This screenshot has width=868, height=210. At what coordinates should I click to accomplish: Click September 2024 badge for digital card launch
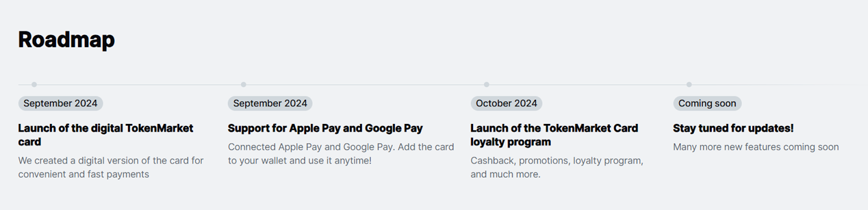[60, 103]
